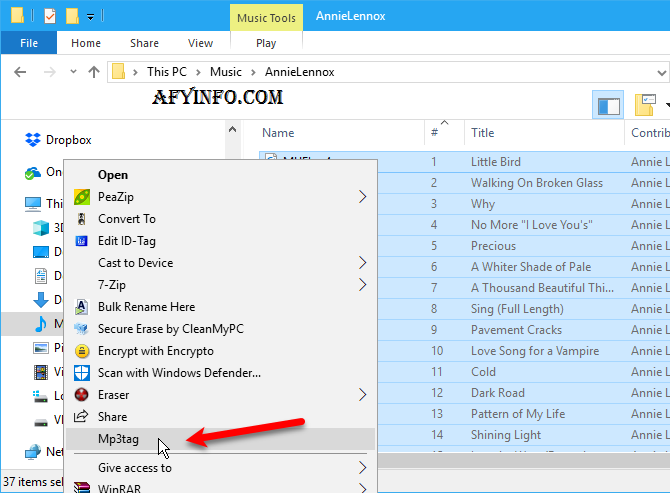The image size is (670, 493).
Task: Click the Convert To speaker icon
Action: [x=82, y=219]
